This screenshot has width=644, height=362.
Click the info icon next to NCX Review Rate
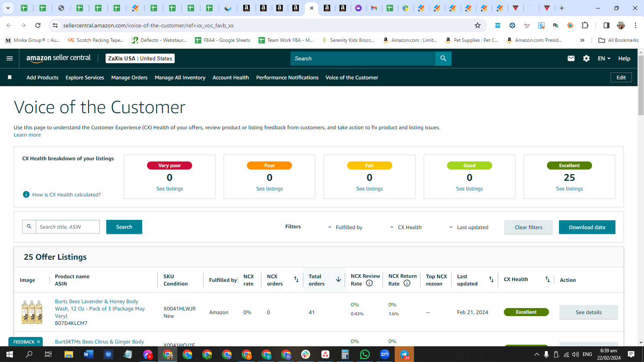coord(369,283)
